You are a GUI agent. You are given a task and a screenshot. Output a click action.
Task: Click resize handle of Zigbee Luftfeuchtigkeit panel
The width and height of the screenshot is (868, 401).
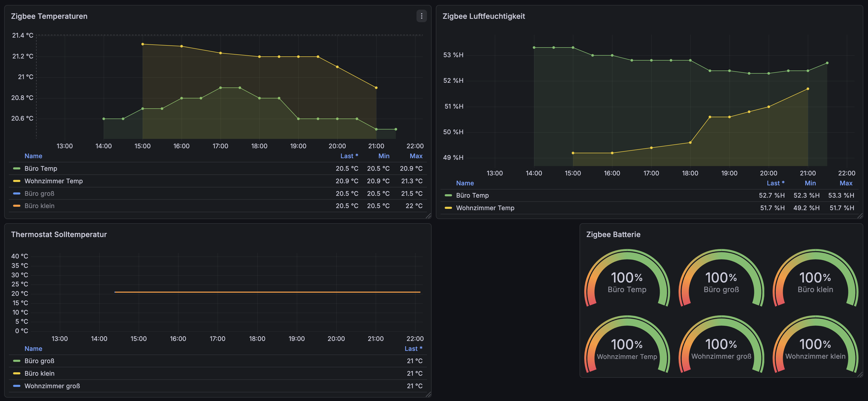860,216
